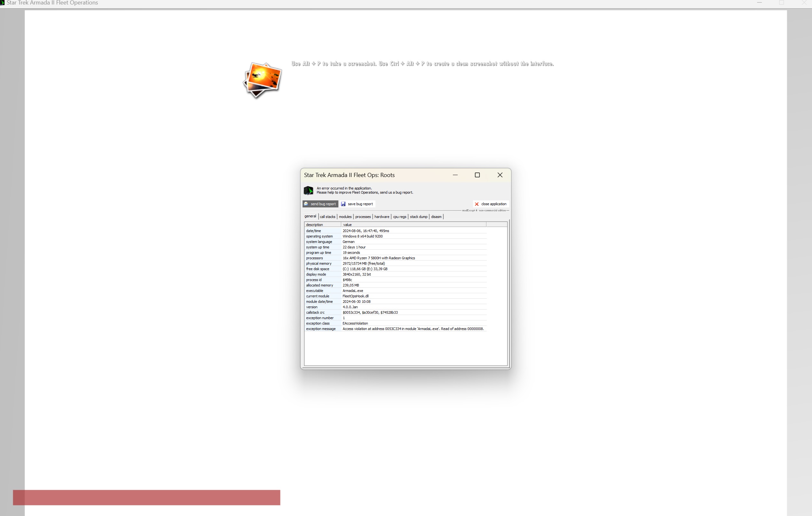Image resolution: width=812 pixels, height=516 pixels.
Task: Click the red X icon beside close application
Action: [477, 204]
